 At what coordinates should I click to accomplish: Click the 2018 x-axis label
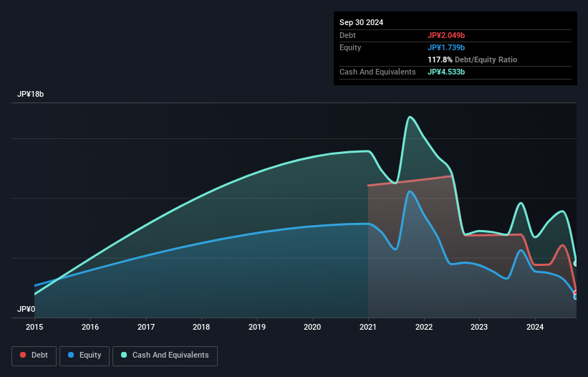click(201, 327)
